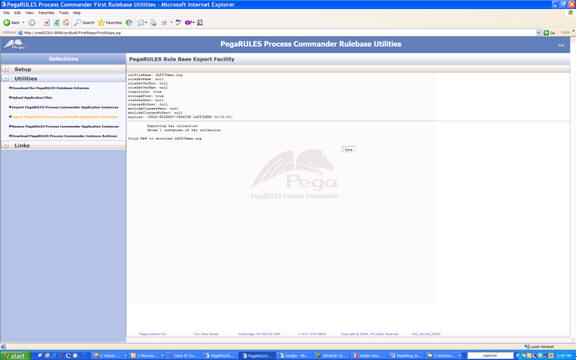Click the Back arrow in toolbar
577x360 pixels.
7,22
